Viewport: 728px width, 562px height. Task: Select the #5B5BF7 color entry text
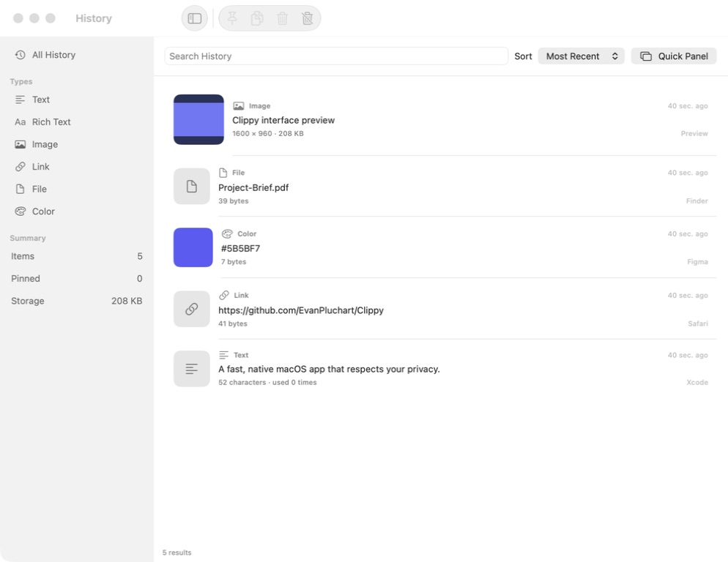(x=240, y=248)
